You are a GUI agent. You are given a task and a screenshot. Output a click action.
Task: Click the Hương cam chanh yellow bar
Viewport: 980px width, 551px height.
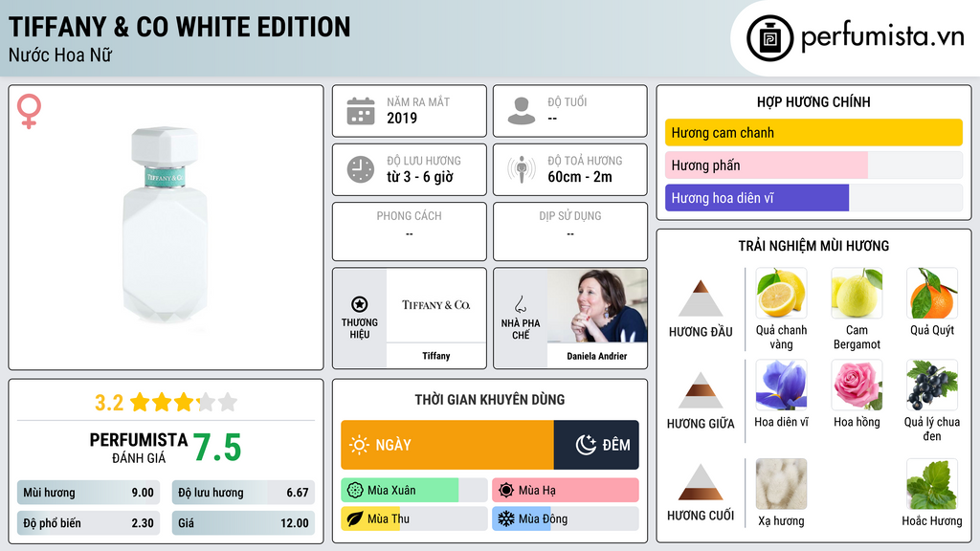[x=813, y=132]
